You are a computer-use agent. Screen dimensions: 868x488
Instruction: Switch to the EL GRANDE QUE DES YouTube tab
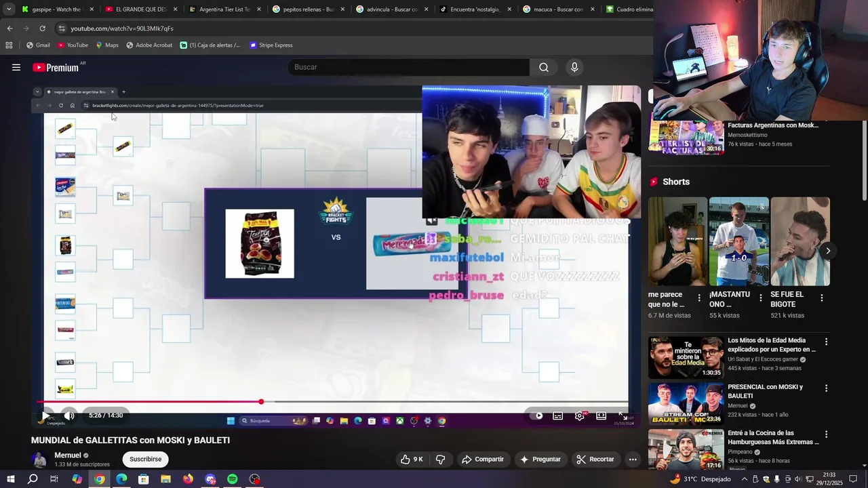click(140, 9)
